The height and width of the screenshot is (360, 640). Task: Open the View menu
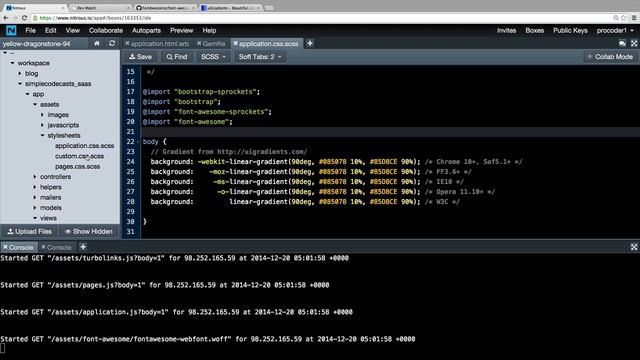click(x=73, y=31)
